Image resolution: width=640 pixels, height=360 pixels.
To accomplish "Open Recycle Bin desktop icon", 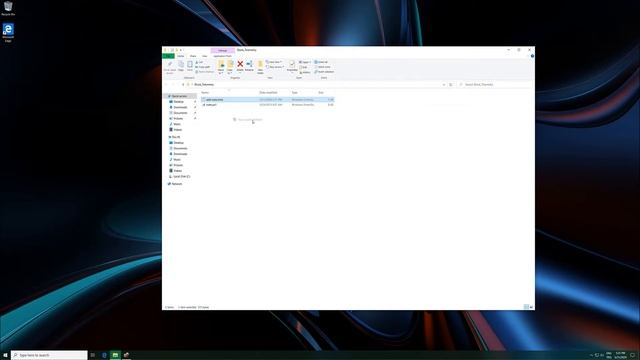I will click(x=8, y=8).
